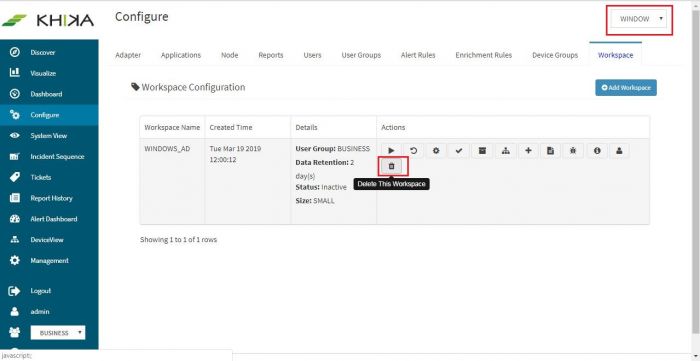Click the circular reload arrow action icon
The image size is (700, 361).
coord(414,151)
